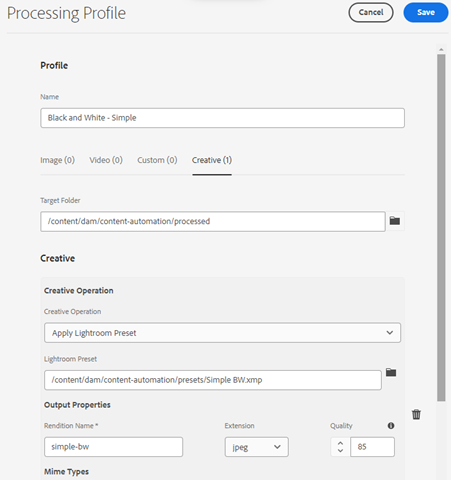Viewport: 451px width, 480px height.
Task: Open the Extension jpeg dropdown
Action: pos(256,447)
